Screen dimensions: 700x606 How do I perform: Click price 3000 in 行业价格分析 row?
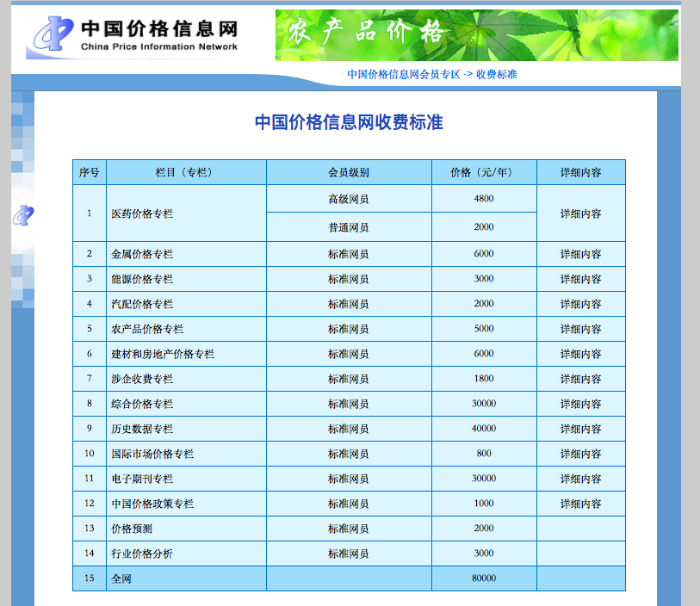[484, 554]
